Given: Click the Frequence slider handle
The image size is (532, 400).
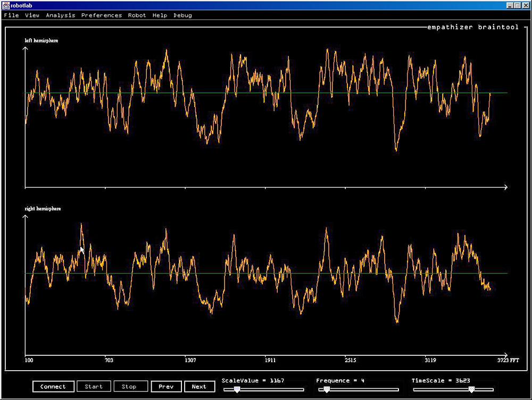Looking at the screenshot, I should 327,389.
